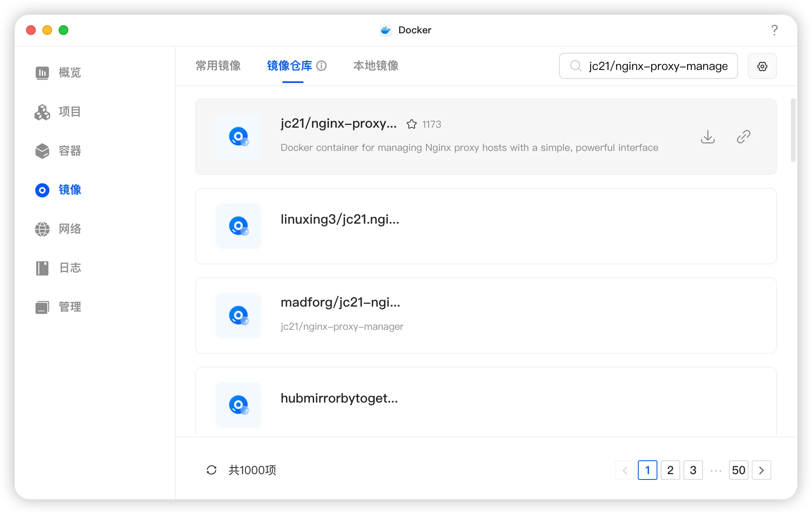Jump to page 50 of results
Viewport: 812px width, 514px height.
coord(739,470)
